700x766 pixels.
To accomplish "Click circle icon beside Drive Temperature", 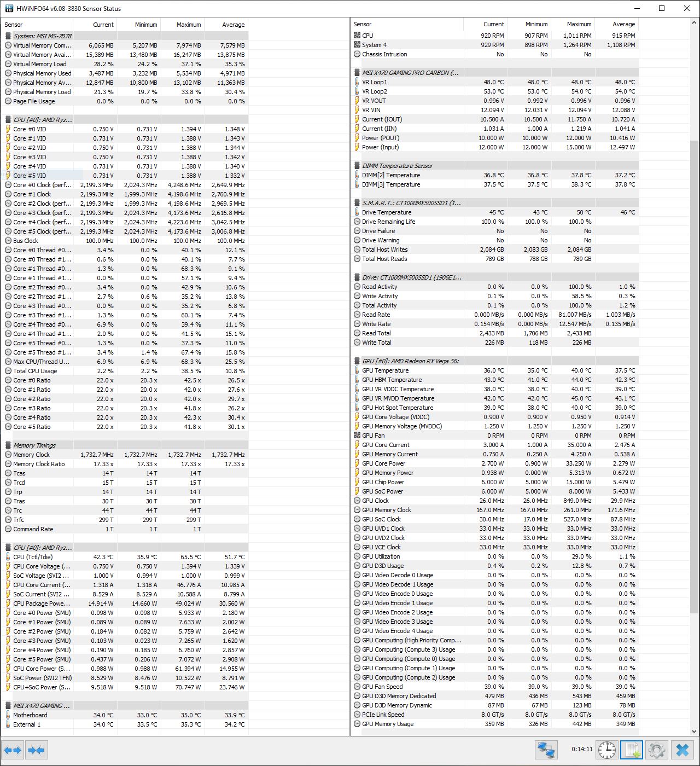I will [x=357, y=212].
